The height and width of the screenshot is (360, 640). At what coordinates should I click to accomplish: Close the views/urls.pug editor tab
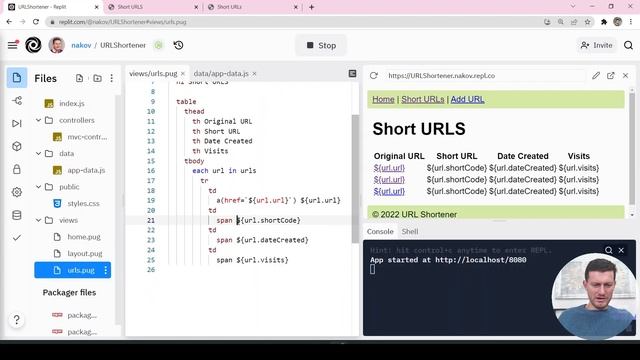coord(183,73)
